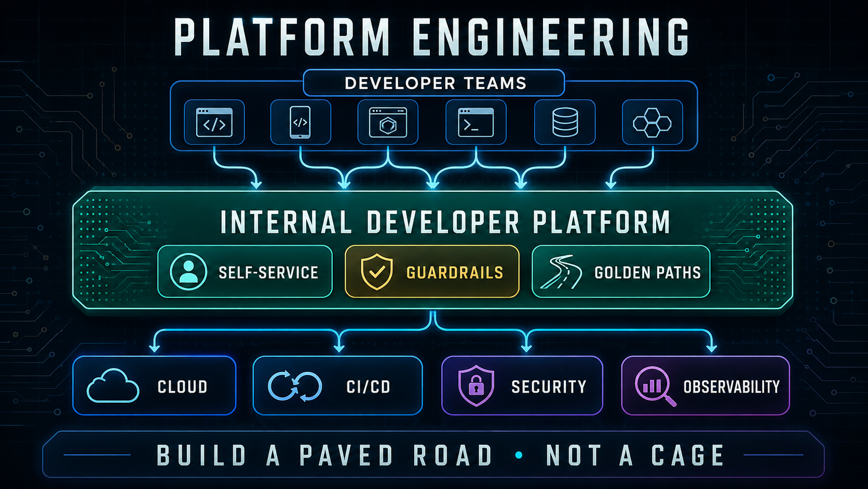
Task: Click the Self-Service user avatar icon
Action: point(188,272)
